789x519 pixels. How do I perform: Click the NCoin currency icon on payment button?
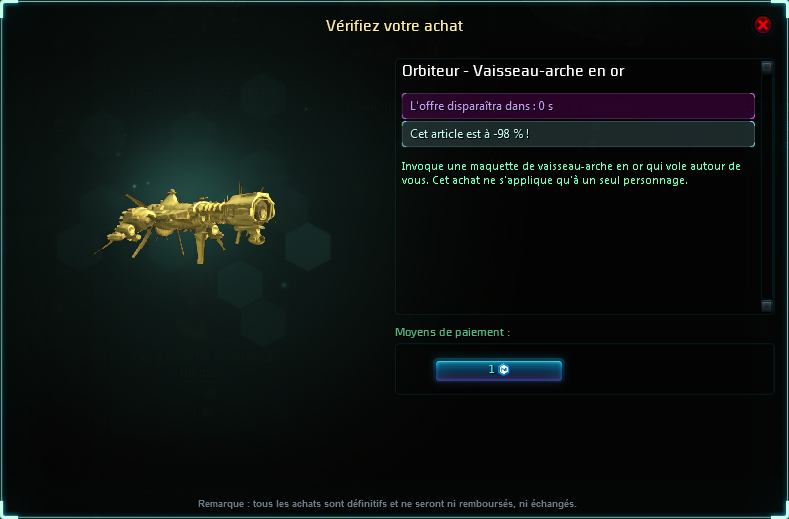pos(504,369)
